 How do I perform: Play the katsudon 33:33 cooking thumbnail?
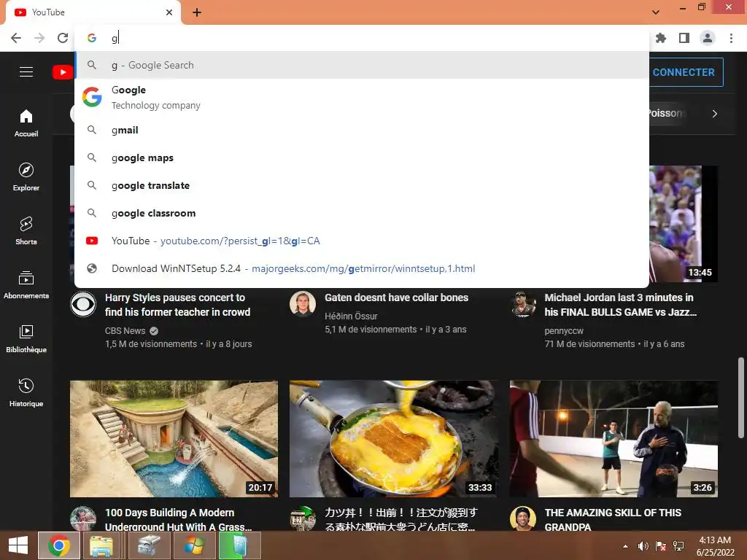[x=393, y=438]
